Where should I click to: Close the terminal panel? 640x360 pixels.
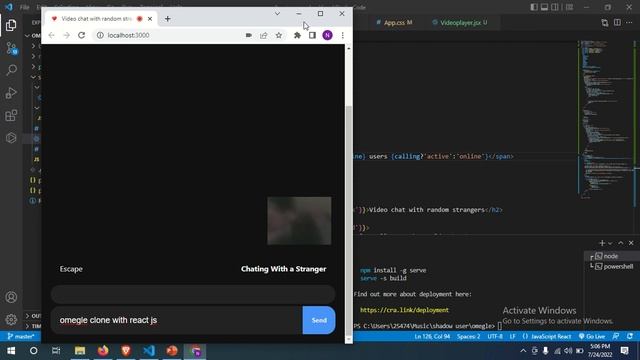click(x=631, y=243)
